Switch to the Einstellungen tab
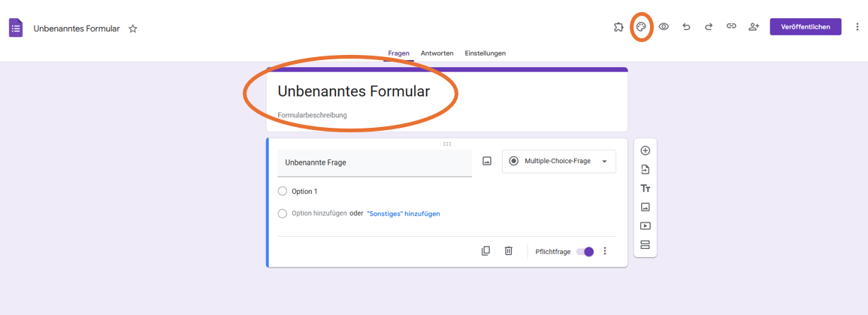 point(485,53)
